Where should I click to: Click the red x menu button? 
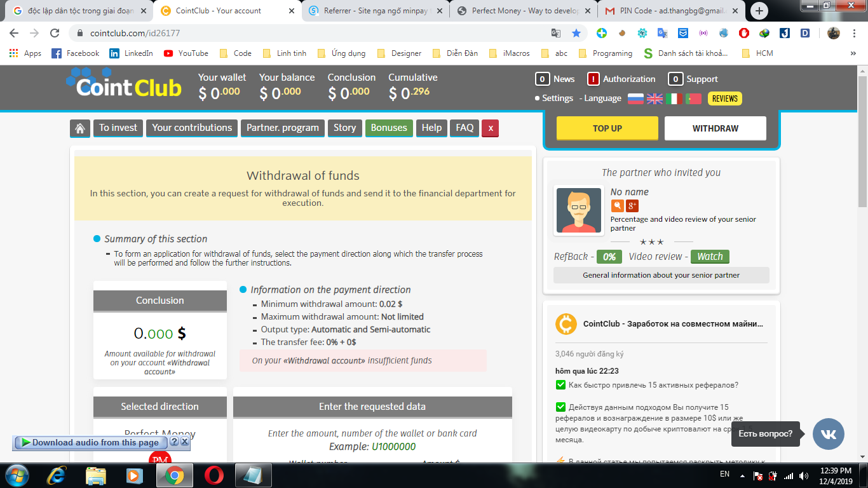490,128
